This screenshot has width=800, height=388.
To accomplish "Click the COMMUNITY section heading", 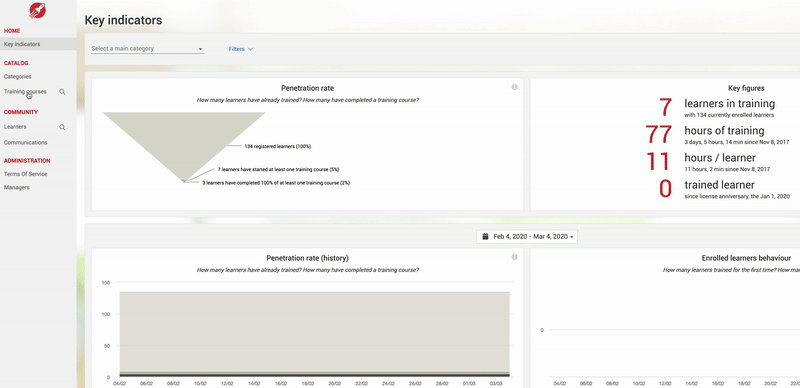I will coord(20,112).
